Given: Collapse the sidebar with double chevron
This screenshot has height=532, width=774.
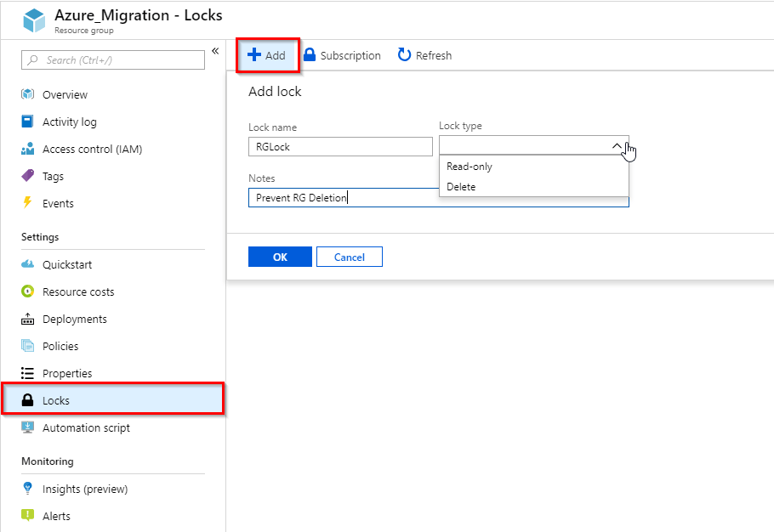Looking at the screenshot, I should tap(215, 51).
